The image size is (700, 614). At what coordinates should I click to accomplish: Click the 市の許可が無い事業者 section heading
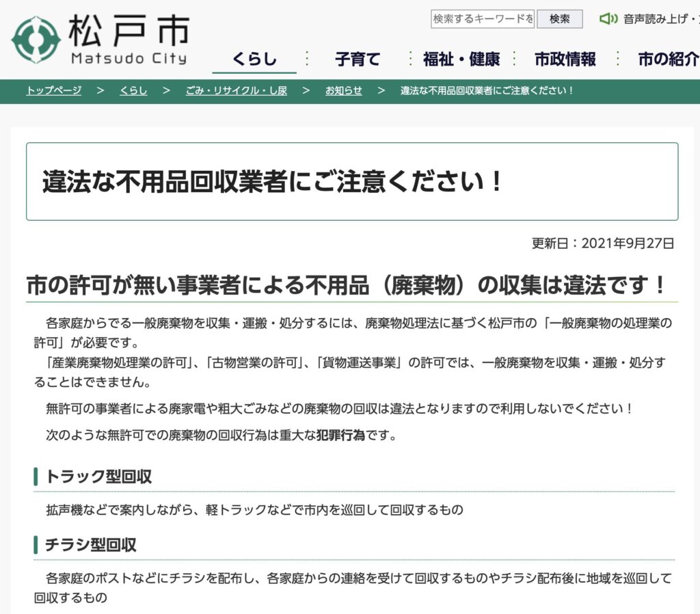pyautogui.click(x=346, y=286)
